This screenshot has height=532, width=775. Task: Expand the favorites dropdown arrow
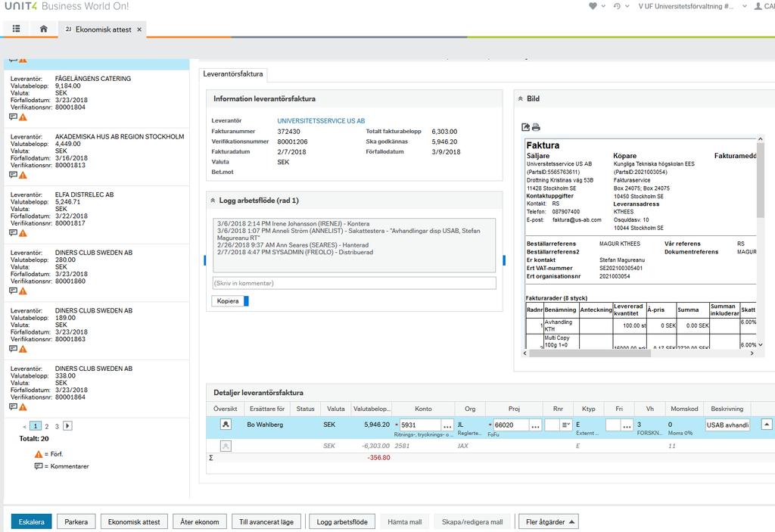click(x=603, y=6)
